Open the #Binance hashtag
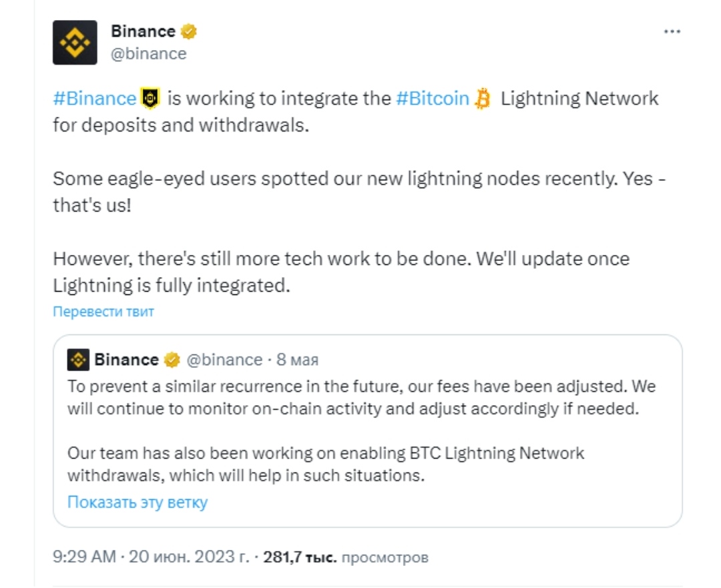The width and height of the screenshot is (721, 588). [94, 99]
